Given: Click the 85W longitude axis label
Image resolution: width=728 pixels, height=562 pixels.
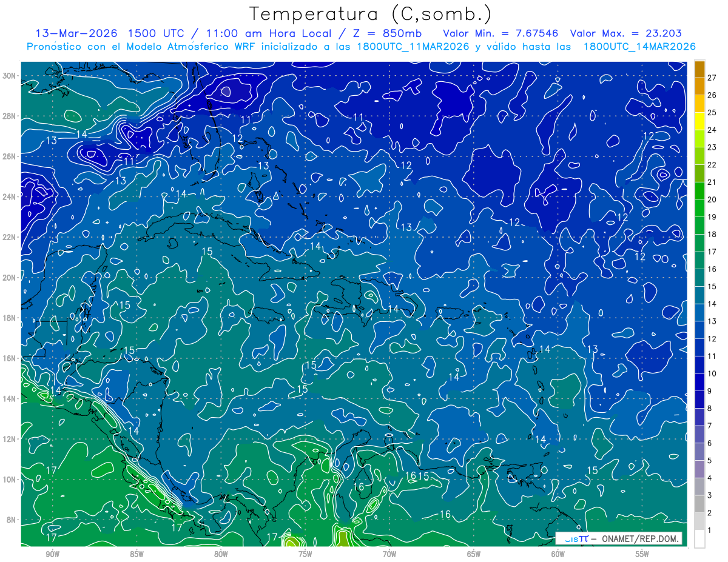Looking at the screenshot, I should click(x=136, y=554).
